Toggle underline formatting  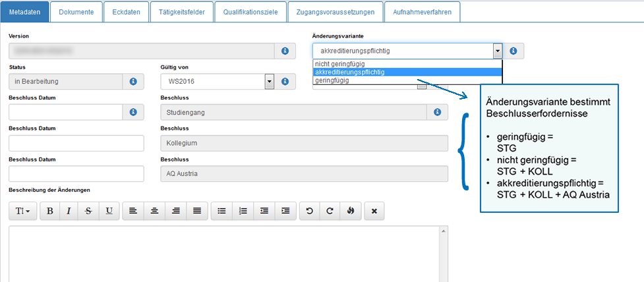tap(109, 211)
